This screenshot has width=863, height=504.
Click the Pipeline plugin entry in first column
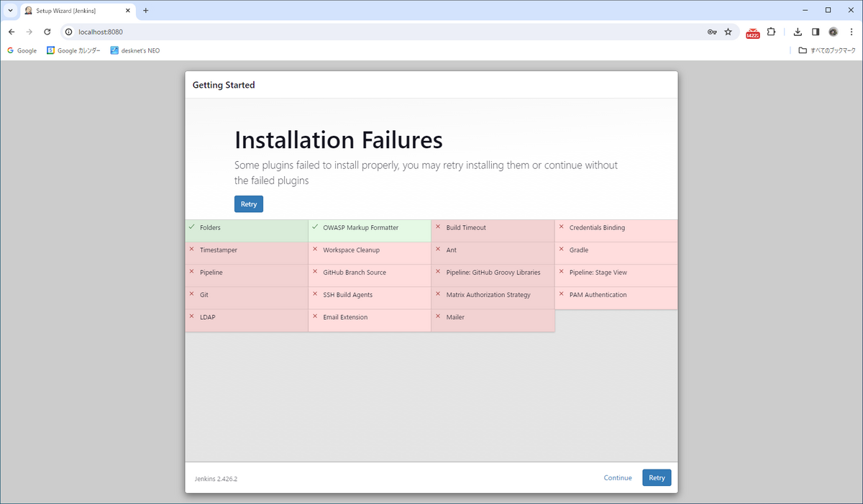[x=247, y=275]
